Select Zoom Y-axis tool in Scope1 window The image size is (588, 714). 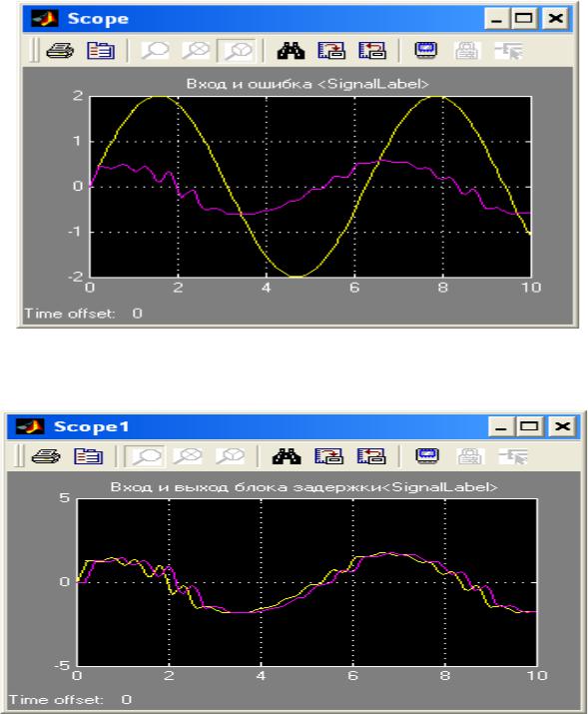pyautogui.click(x=231, y=455)
